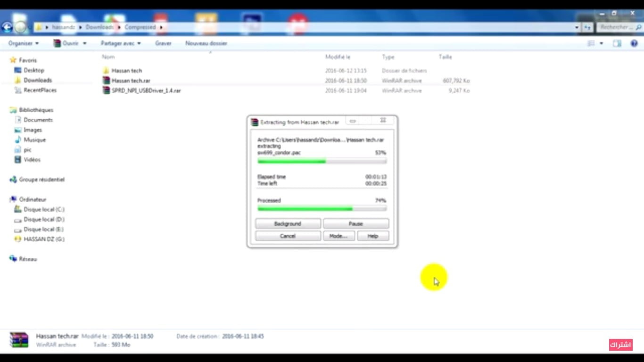Open the Partager avec dropdown
644x362 pixels.
pos(120,43)
